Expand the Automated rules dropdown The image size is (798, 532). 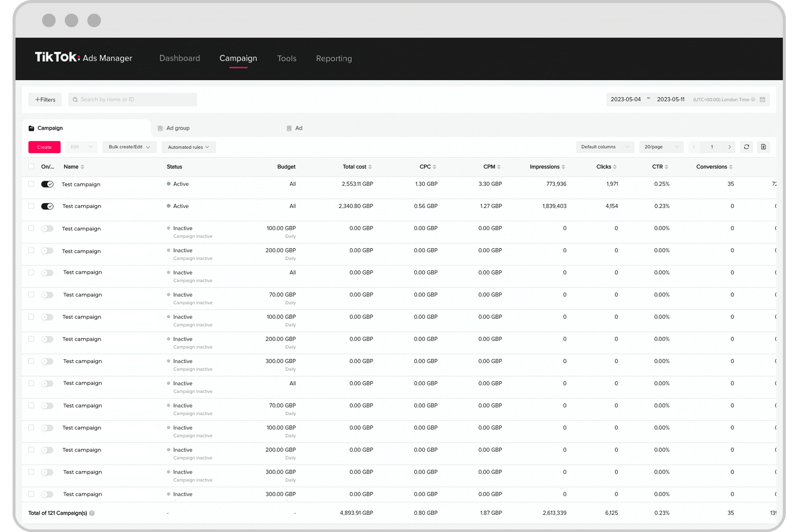click(x=188, y=147)
